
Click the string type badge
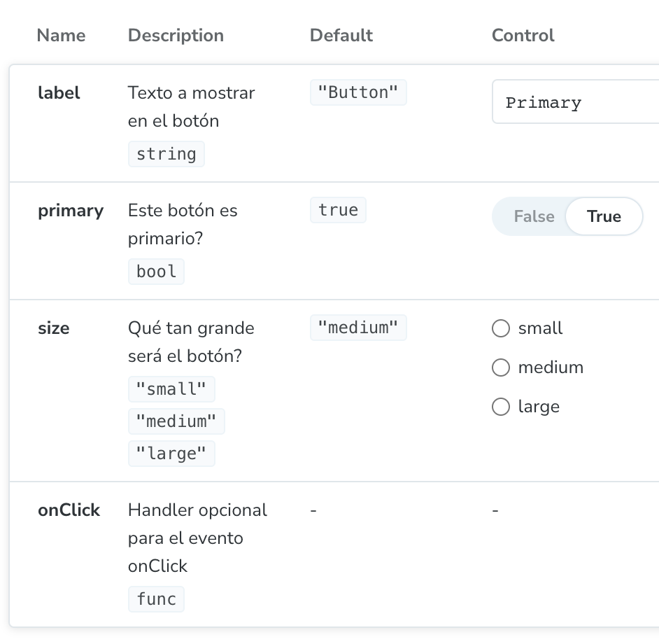click(x=166, y=154)
